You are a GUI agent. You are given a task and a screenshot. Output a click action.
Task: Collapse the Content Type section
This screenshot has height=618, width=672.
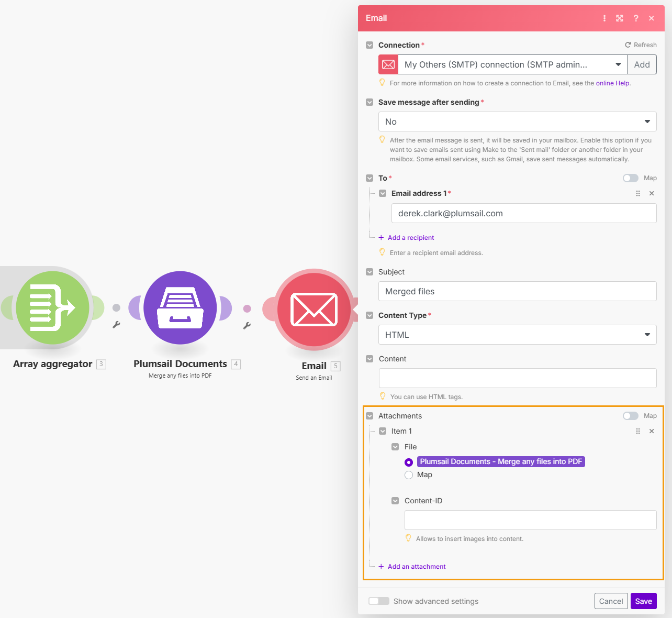pyautogui.click(x=369, y=315)
